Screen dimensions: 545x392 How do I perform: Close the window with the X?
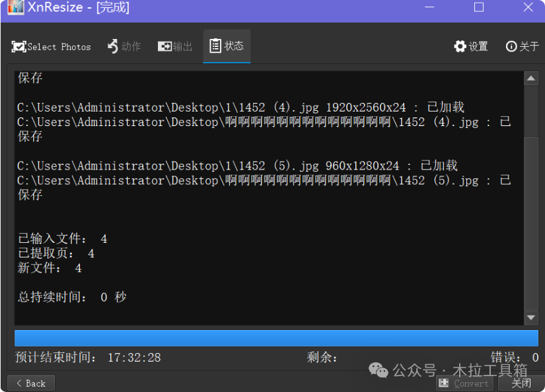coord(528,8)
